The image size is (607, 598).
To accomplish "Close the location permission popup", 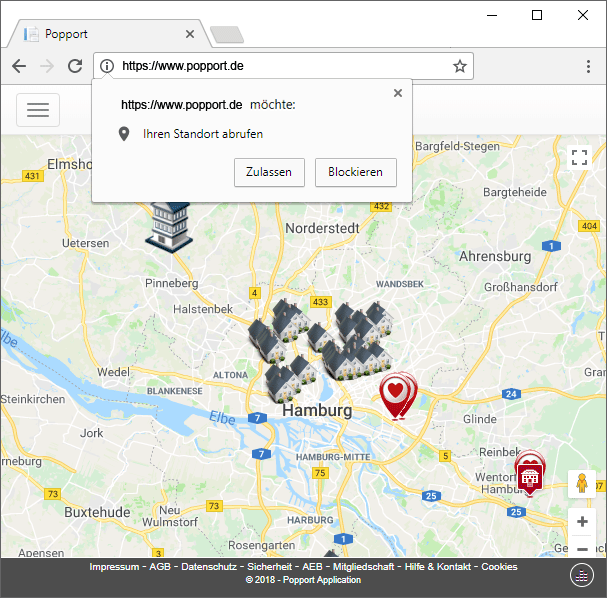I will coord(398,93).
